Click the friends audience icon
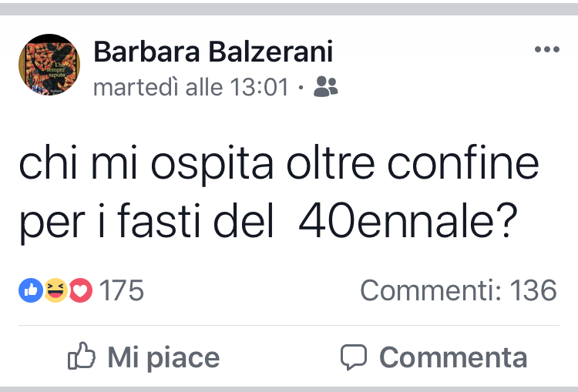Screen dimensions: 578x392 pos(326,87)
